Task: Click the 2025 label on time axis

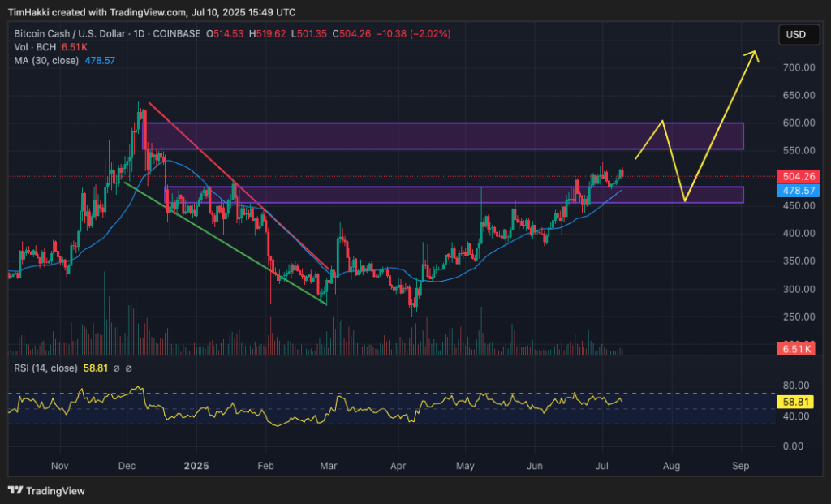Action: (x=197, y=467)
